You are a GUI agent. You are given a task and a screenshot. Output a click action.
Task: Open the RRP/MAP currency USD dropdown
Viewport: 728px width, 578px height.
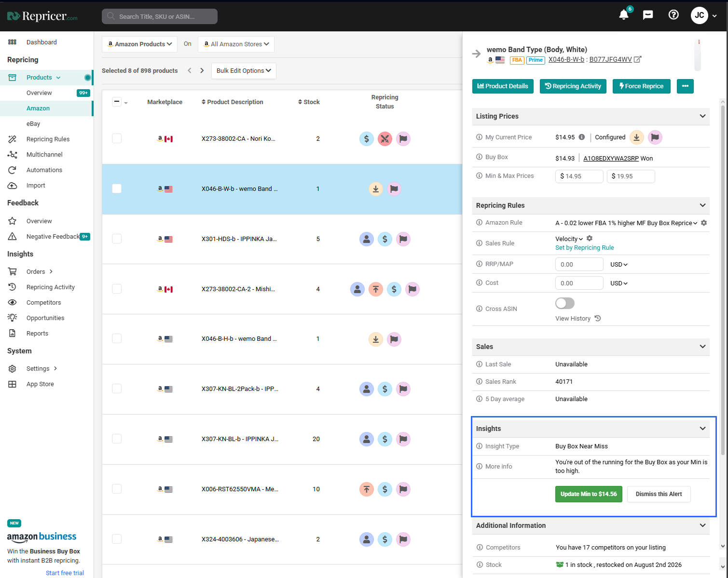pos(619,264)
